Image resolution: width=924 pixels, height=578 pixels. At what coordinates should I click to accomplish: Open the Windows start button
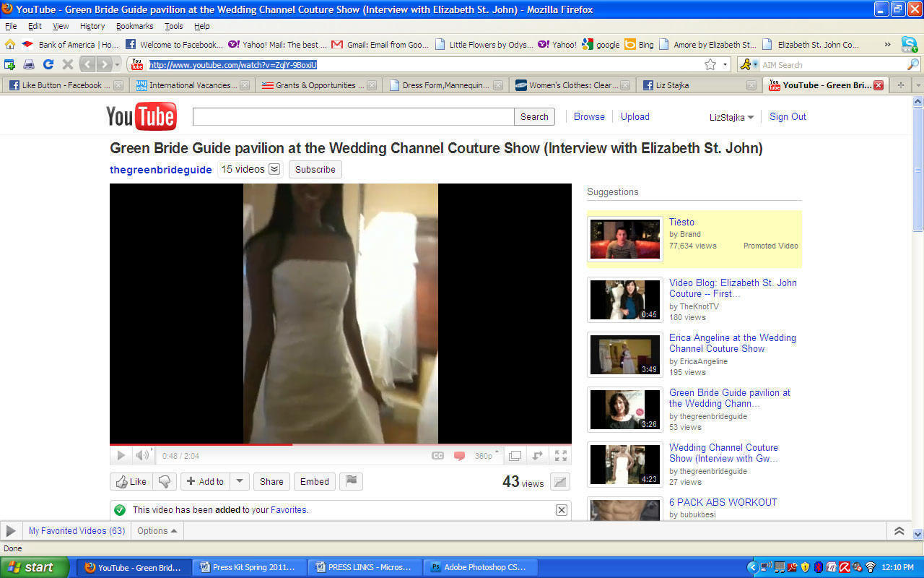click(x=35, y=567)
